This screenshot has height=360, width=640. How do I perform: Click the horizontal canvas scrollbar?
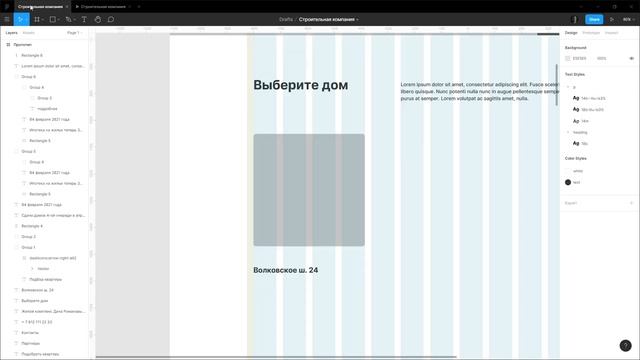coord(276,357)
